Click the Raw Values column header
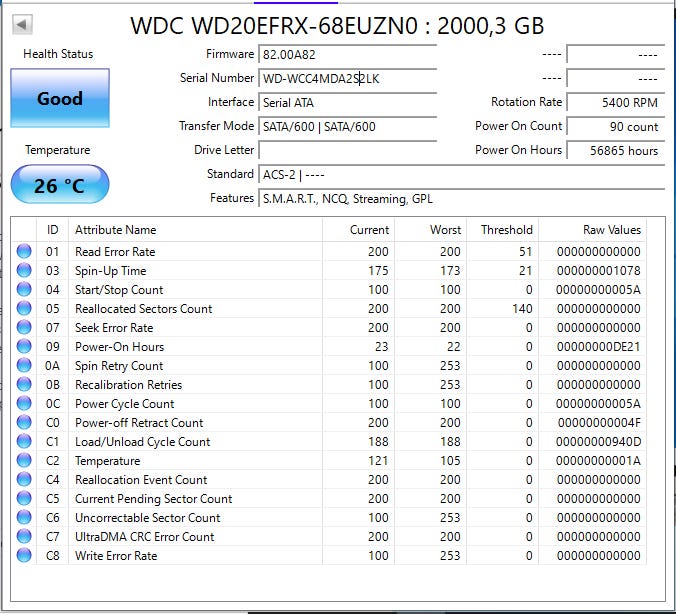 coord(592,230)
